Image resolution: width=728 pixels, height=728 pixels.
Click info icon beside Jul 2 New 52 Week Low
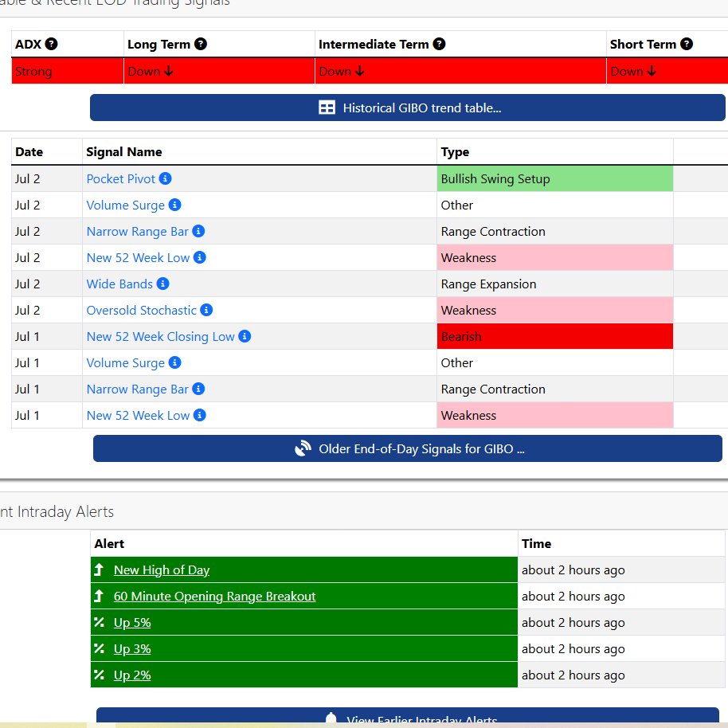[200, 257]
